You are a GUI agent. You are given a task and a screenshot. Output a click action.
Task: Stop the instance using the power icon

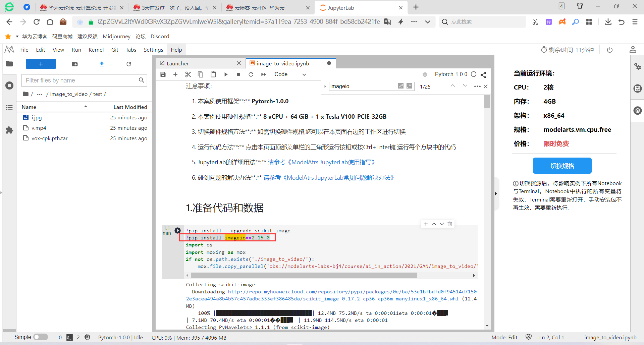pyautogui.click(x=610, y=50)
